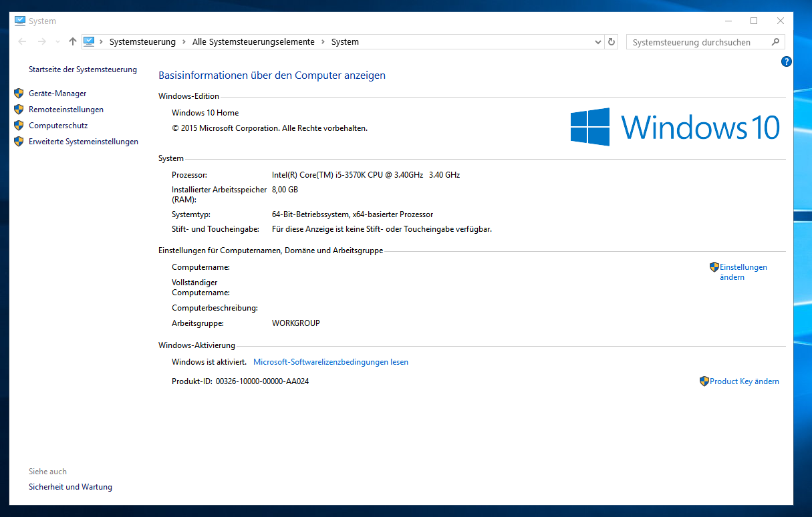The image size is (812, 517).
Task: Open Alle Systemsteuerungselemente breadcrumb
Action: tap(253, 42)
